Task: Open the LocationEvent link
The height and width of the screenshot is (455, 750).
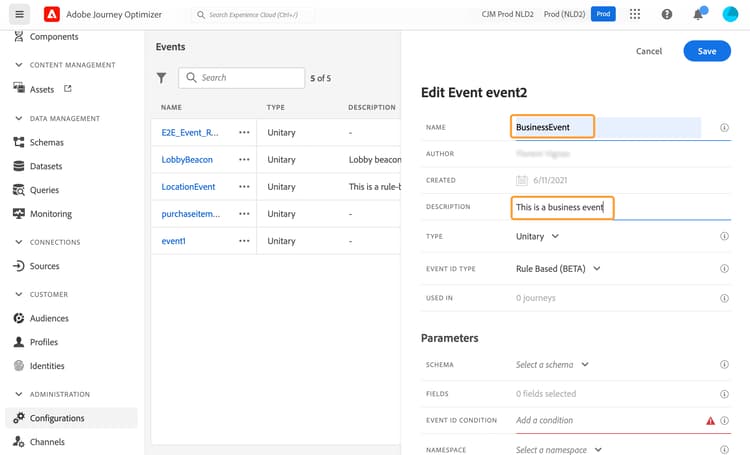Action: click(x=188, y=187)
